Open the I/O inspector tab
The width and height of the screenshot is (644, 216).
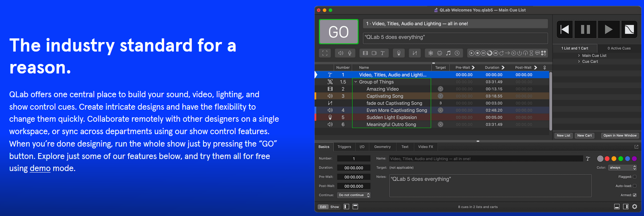point(362,147)
